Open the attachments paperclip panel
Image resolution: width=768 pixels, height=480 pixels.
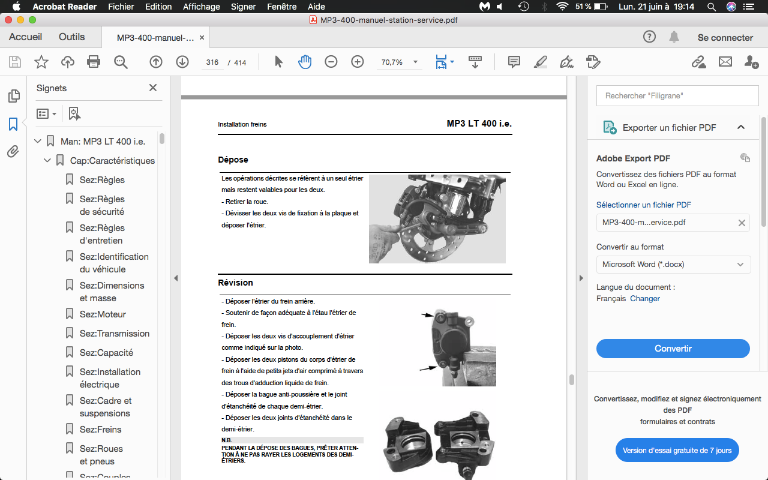(x=13, y=151)
